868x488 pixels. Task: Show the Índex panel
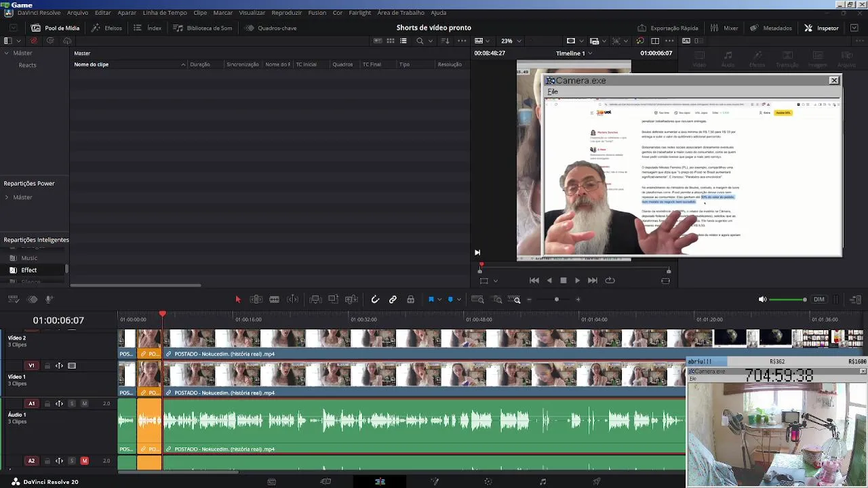(x=147, y=28)
